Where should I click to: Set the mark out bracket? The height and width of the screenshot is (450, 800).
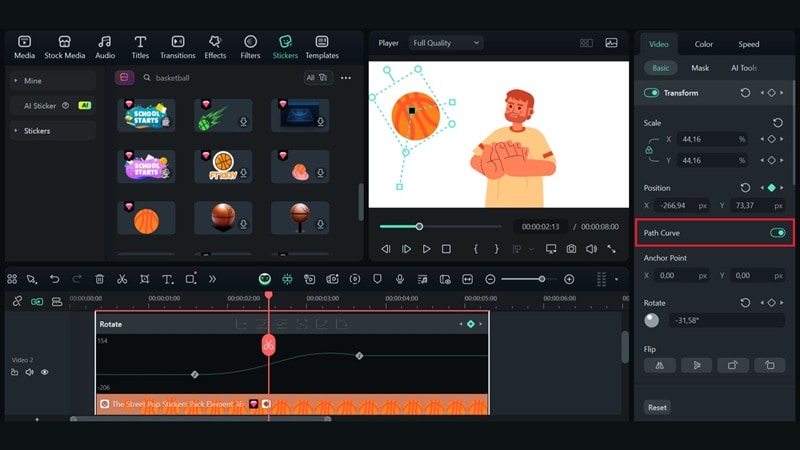coord(496,249)
